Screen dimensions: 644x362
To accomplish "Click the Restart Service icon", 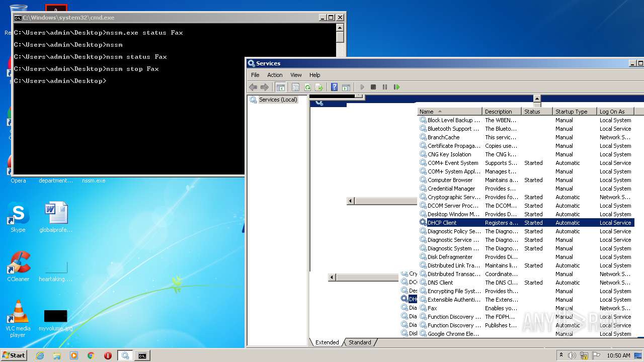I will [x=396, y=87].
